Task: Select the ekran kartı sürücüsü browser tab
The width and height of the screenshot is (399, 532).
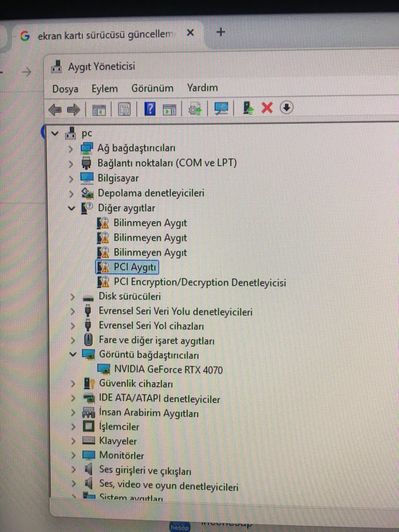Action: tap(105, 35)
